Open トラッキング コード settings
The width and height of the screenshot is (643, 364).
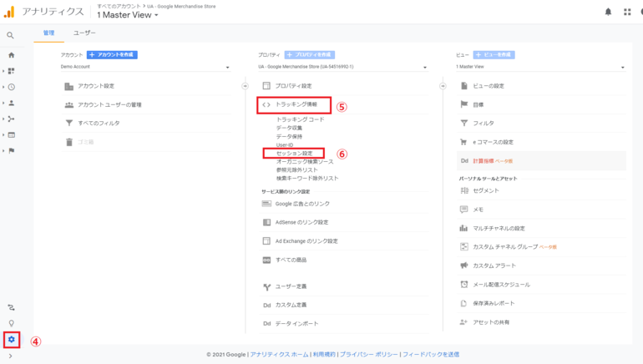point(300,119)
